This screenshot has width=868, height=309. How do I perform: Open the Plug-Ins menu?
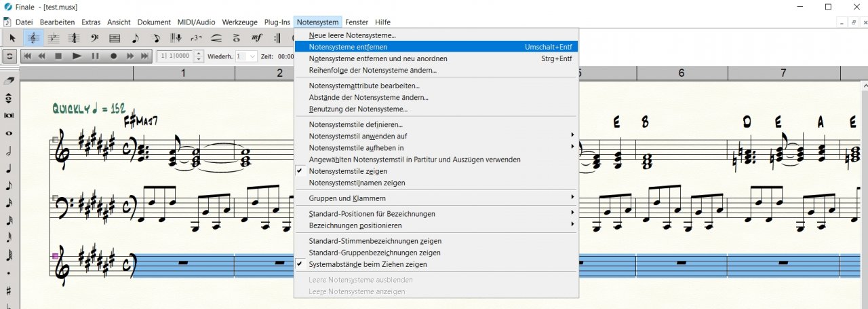pyautogui.click(x=276, y=22)
